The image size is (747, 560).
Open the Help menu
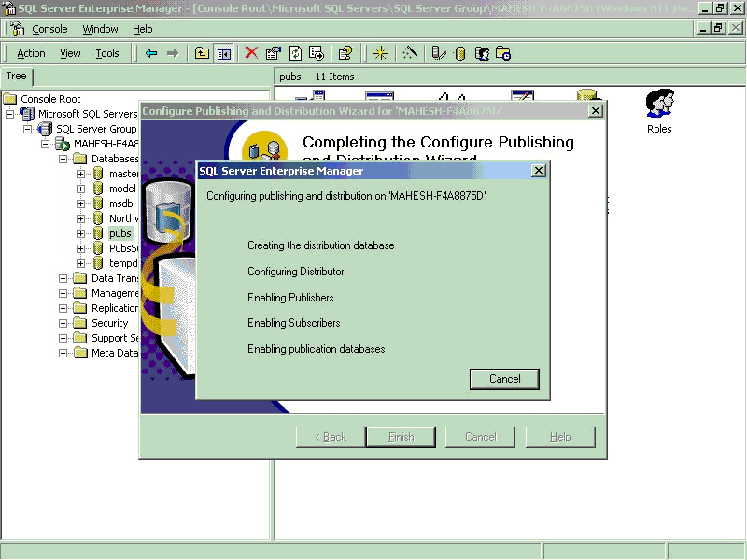click(143, 29)
